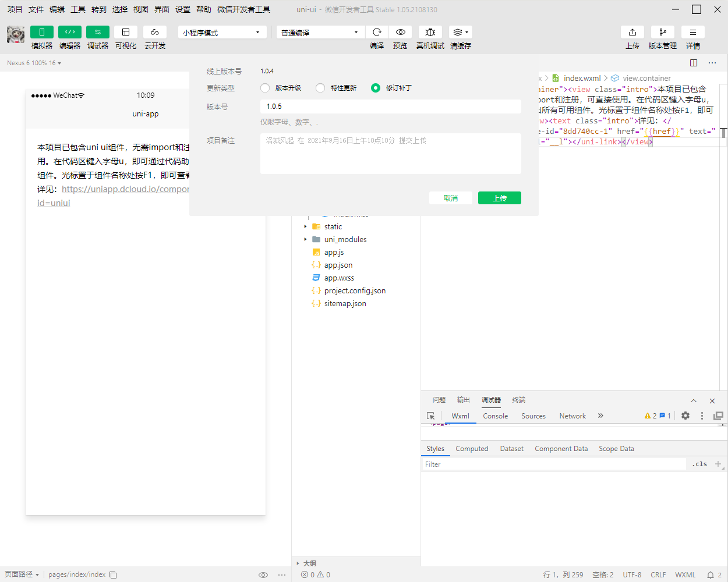Expand the 大纲 outline section
This screenshot has width=728, height=582.
306,563
